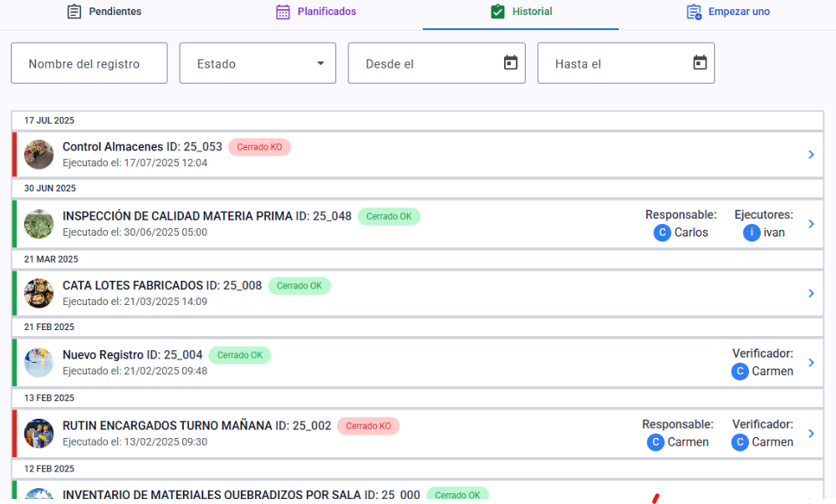The width and height of the screenshot is (836, 504).
Task: Click the Historial checkmark clipboard icon
Action: click(x=497, y=12)
